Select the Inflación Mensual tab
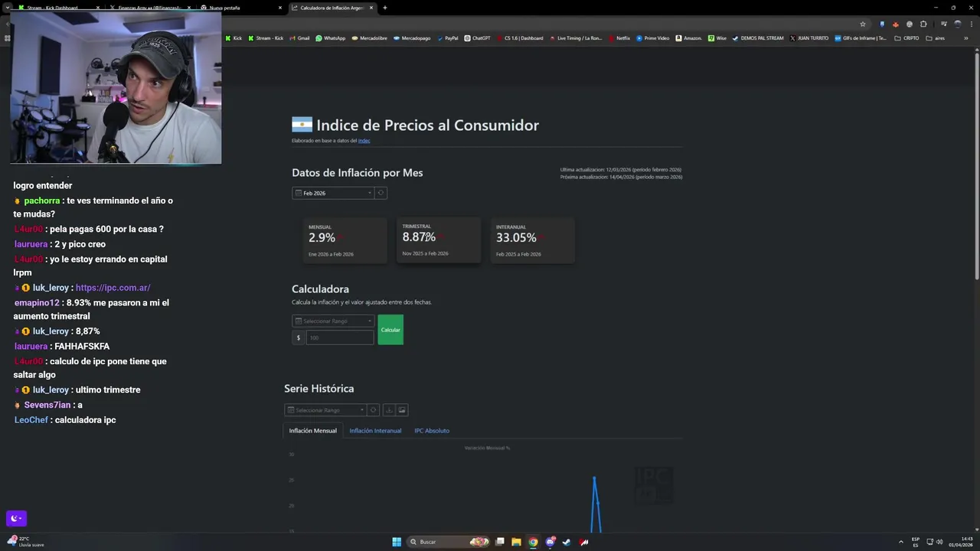 312,431
